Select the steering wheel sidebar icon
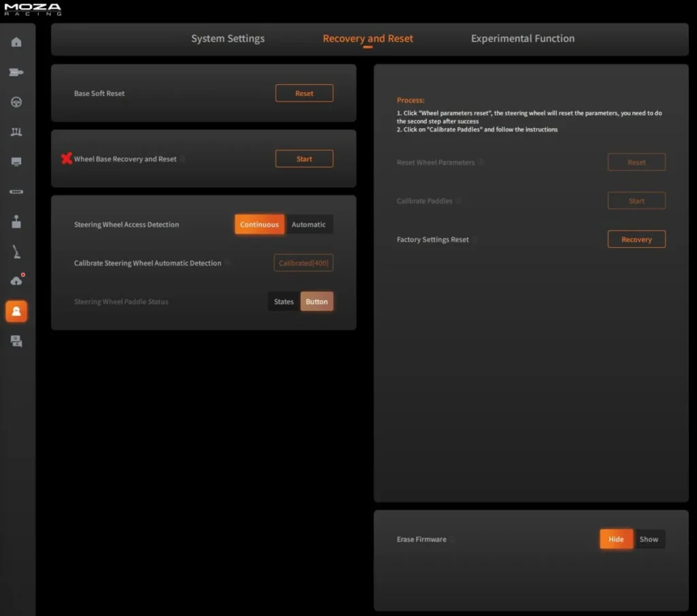 pyautogui.click(x=16, y=102)
